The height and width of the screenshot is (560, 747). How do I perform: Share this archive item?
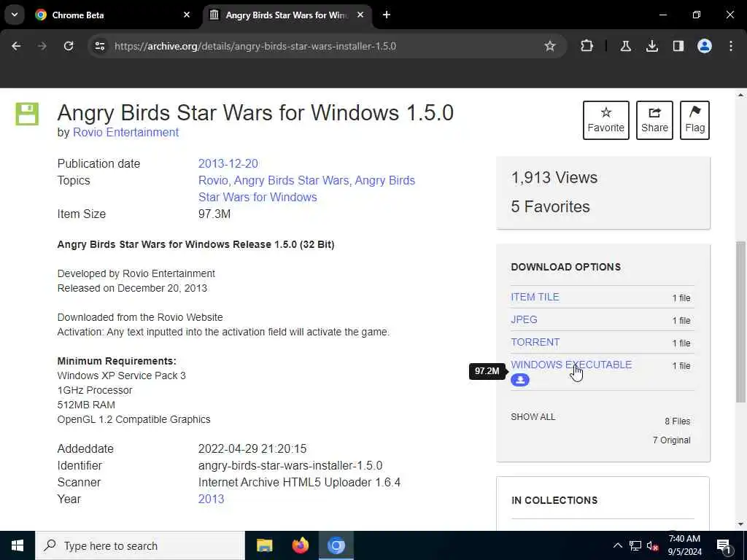coord(654,120)
